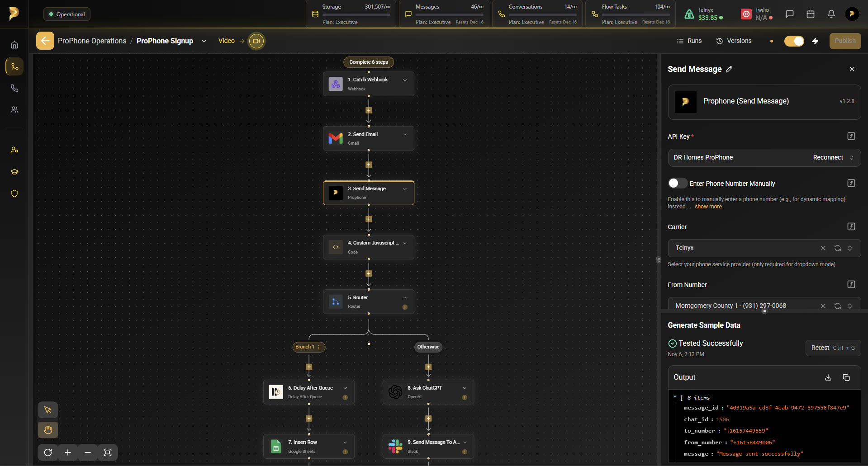This screenshot has width=868, height=466.
Task: Toggle the flow enabled switch
Action: (x=794, y=41)
